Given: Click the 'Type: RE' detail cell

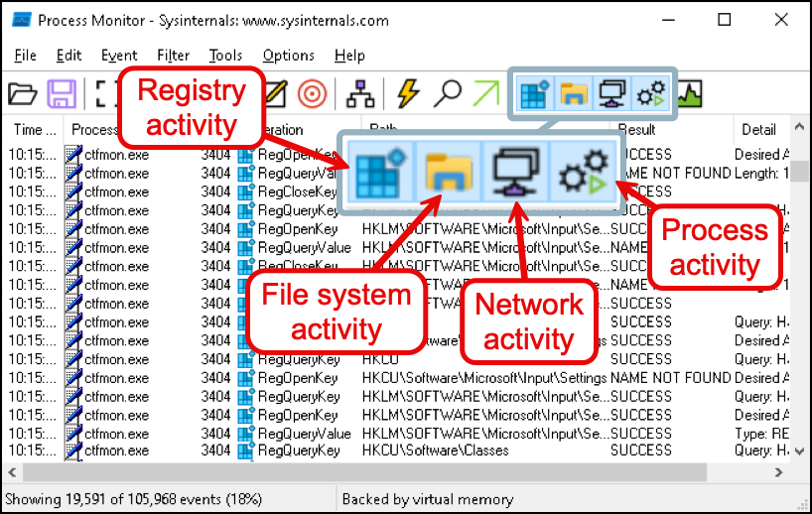Looking at the screenshot, I should (761, 434).
